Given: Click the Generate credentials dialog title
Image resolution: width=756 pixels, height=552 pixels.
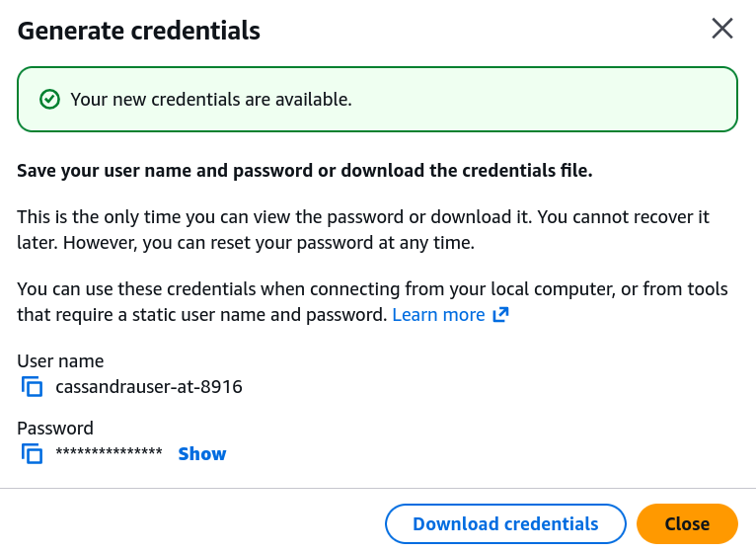Looking at the screenshot, I should [139, 31].
